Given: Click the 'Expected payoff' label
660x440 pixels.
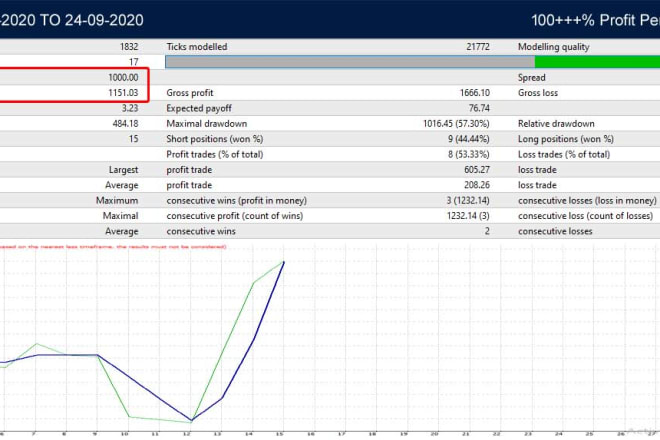Looking at the screenshot, I should pyautogui.click(x=199, y=108).
